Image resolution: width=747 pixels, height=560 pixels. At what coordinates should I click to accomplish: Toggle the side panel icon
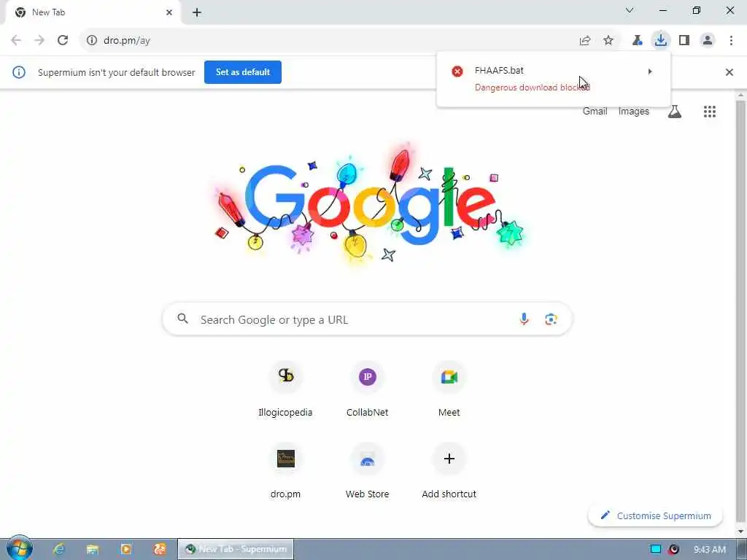click(684, 41)
